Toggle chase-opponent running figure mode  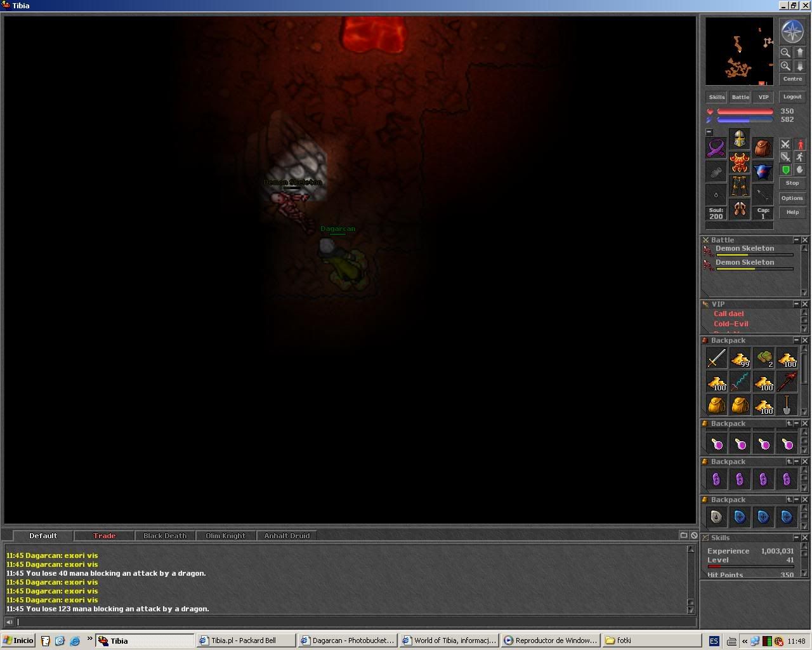point(800,157)
